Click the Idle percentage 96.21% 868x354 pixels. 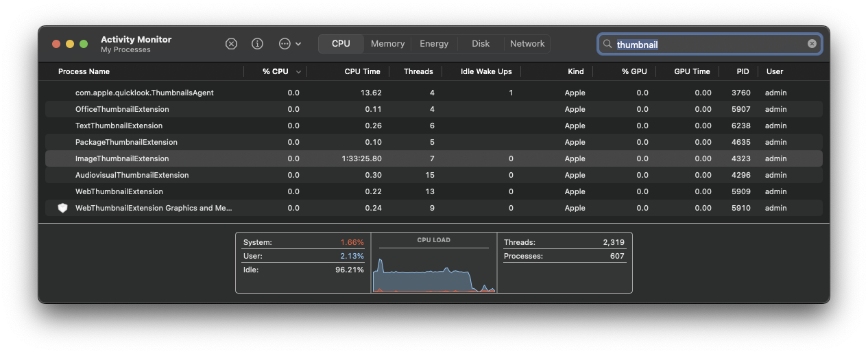[x=350, y=270]
